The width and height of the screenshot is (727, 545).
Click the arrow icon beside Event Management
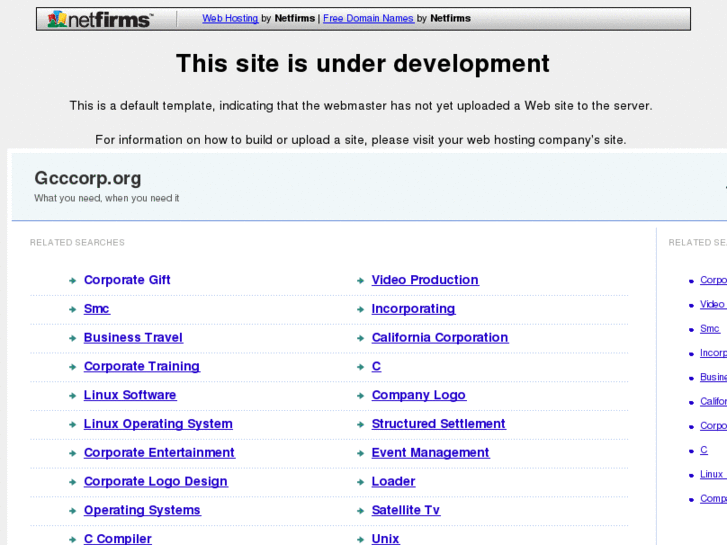(360, 453)
